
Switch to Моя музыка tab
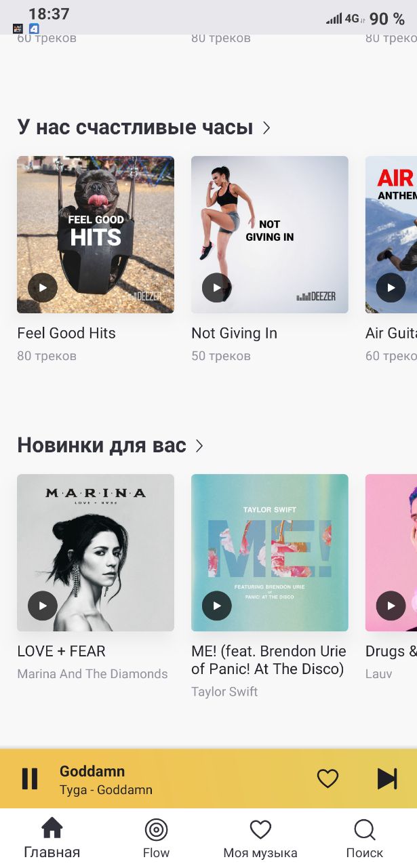(x=260, y=839)
